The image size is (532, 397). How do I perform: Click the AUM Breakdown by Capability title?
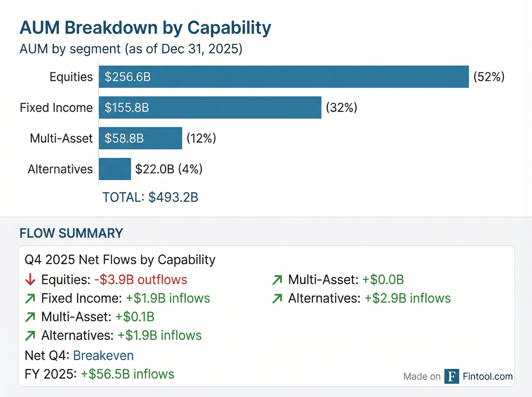145,28
